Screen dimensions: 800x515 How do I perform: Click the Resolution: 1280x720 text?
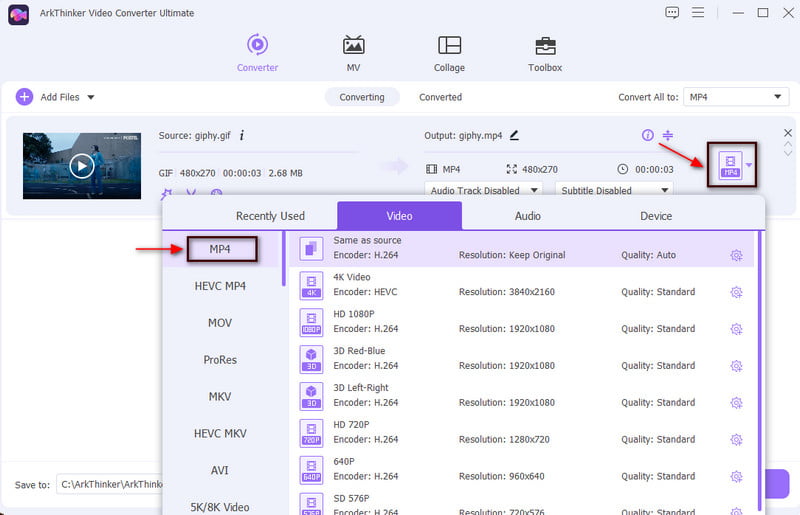[x=504, y=439]
